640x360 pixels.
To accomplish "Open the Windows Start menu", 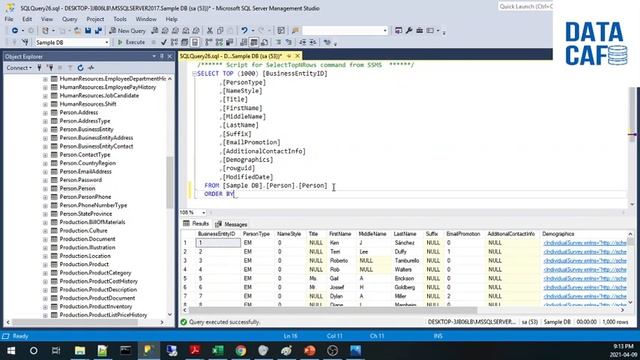I will pyautogui.click(x=11, y=351).
